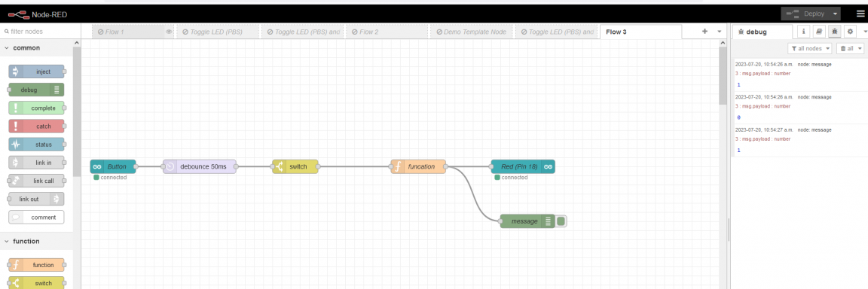Click the plus icon to add flow

point(704,32)
